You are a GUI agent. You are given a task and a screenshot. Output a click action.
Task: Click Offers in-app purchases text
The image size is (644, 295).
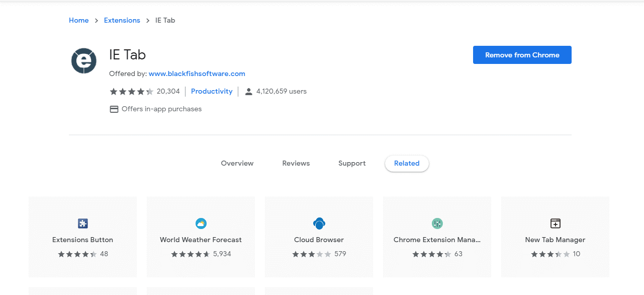162,109
